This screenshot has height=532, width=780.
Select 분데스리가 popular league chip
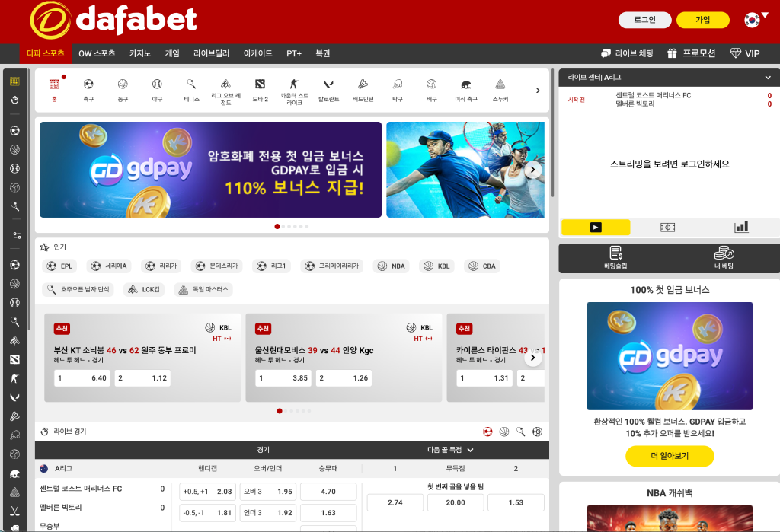(x=216, y=266)
